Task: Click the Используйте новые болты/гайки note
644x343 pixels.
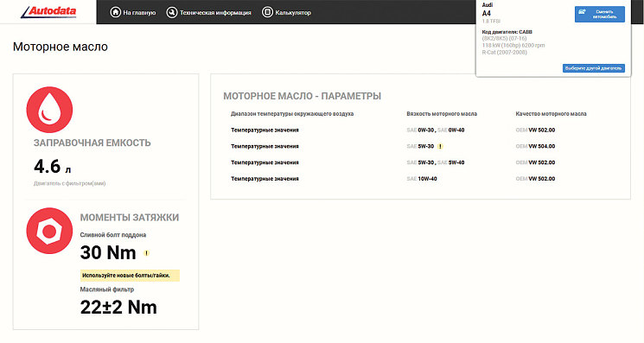Action: coord(130,276)
